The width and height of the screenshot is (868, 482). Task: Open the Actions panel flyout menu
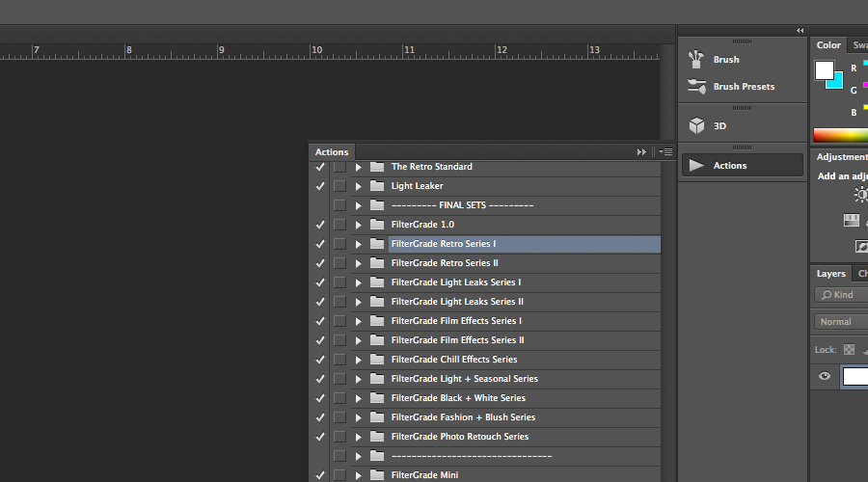(665, 151)
